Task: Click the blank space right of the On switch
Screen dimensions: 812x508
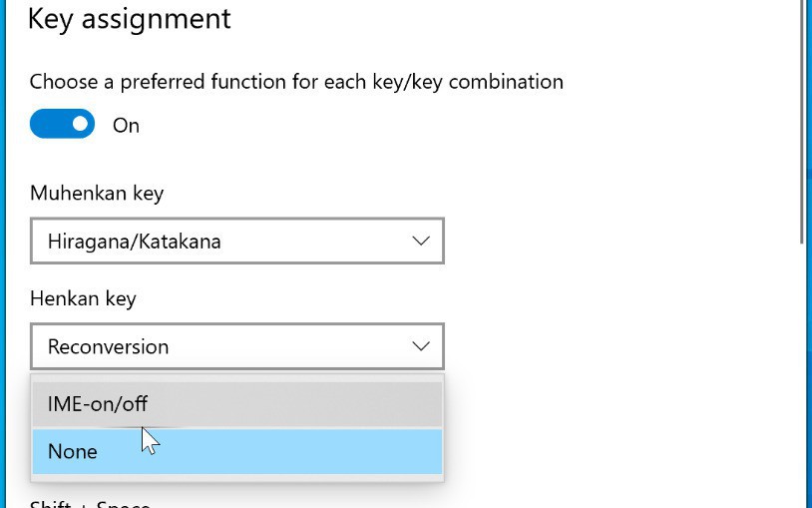Action: click(x=399, y=126)
